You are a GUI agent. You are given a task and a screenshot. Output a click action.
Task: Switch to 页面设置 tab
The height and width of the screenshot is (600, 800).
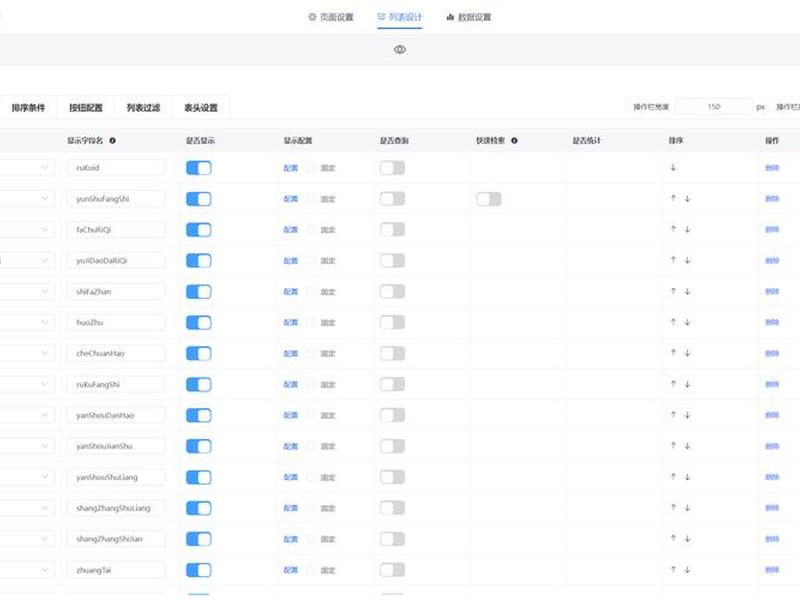click(x=331, y=17)
